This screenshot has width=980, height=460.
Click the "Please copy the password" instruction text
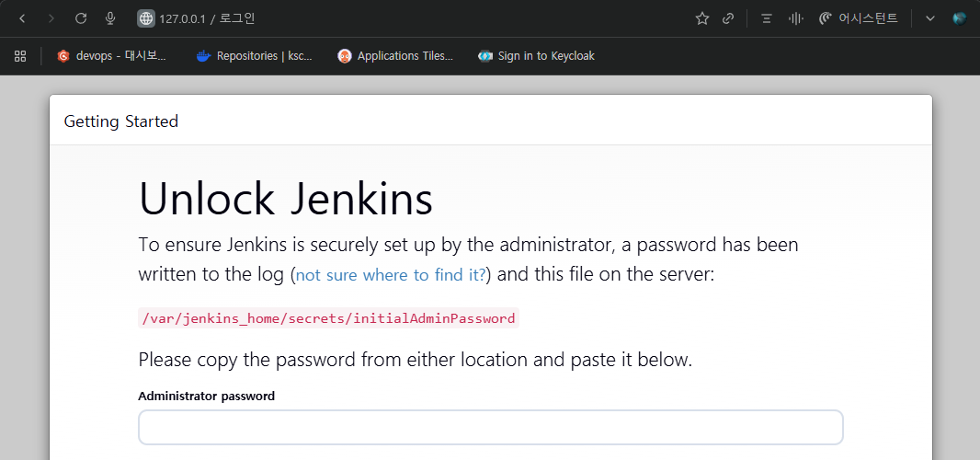pos(415,361)
